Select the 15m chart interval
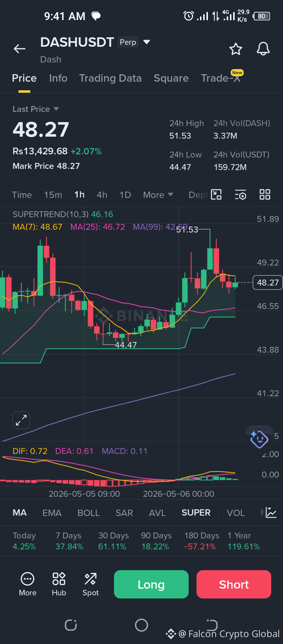 [x=53, y=195]
